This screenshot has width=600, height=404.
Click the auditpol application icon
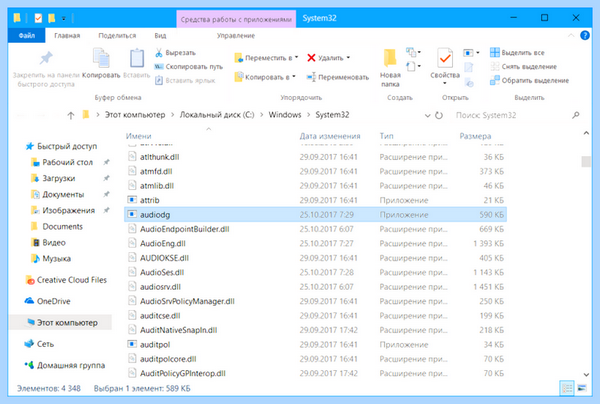point(132,344)
